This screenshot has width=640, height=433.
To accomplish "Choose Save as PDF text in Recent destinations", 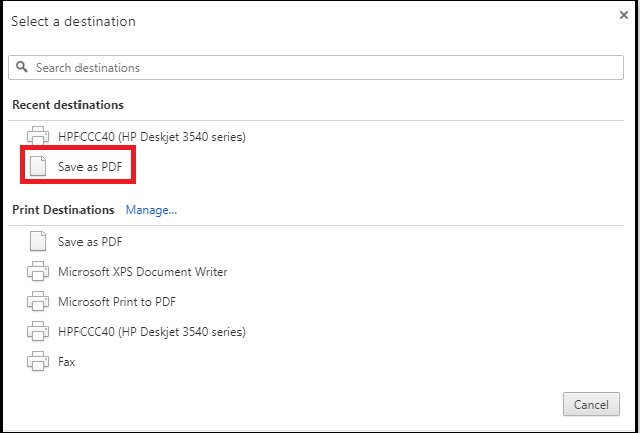I will (90, 167).
